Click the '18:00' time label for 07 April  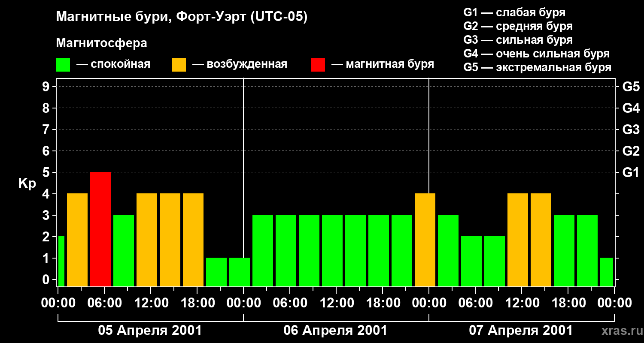click(568, 303)
